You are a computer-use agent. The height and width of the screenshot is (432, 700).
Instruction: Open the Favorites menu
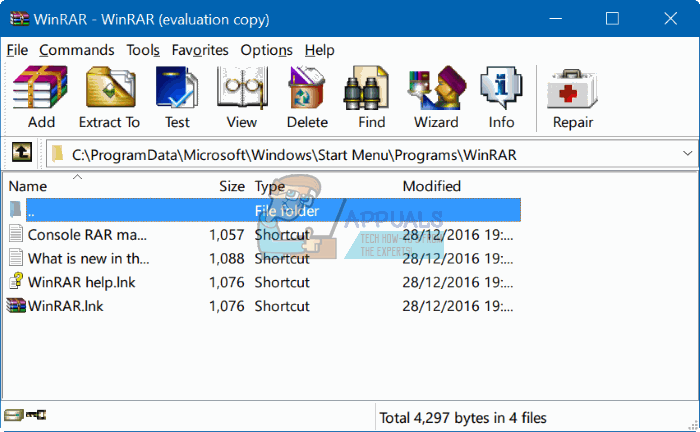coord(200,50)
